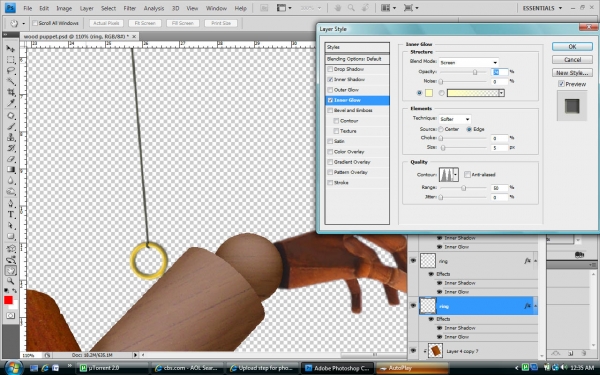This screenshot has width=600, height=375.
Task: Enable the Drop Shadow effect checkbox
Action: (330, 69)
